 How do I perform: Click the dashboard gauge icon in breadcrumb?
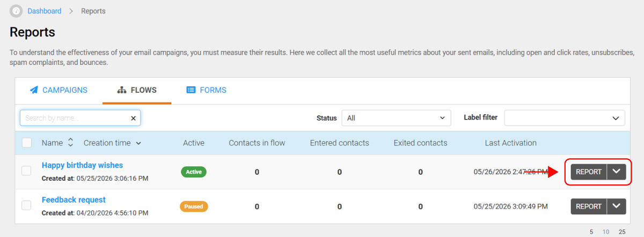(16, 11)
